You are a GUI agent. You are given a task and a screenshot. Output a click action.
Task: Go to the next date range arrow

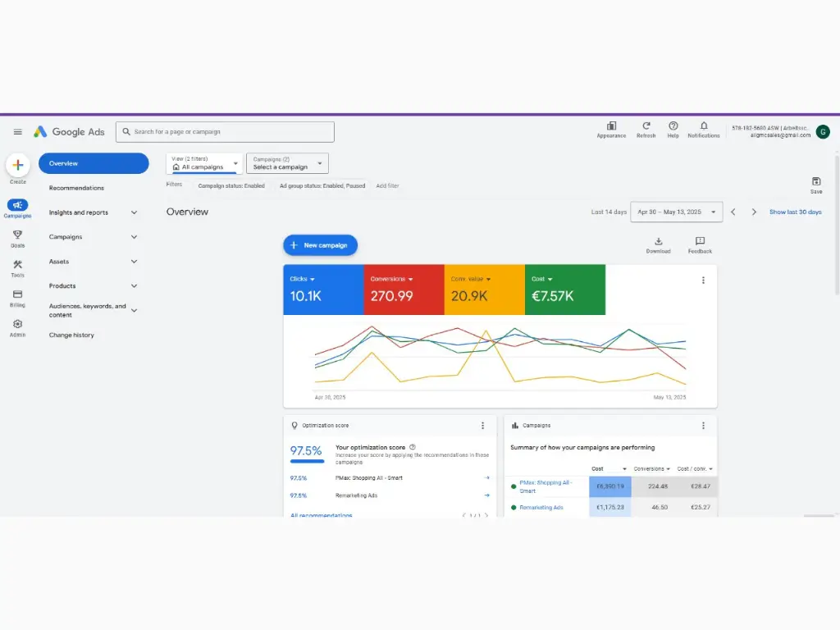click(754, 212)
